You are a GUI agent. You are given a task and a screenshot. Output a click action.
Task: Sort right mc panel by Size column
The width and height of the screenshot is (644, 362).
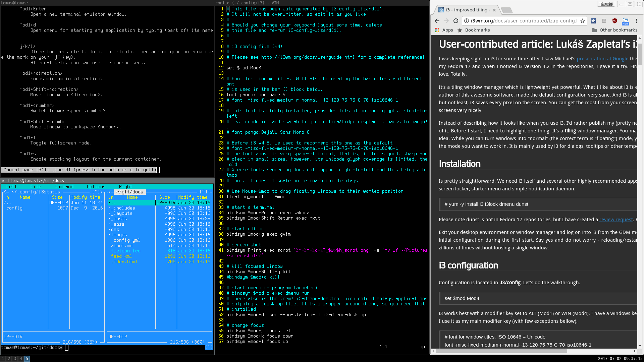coord(165,197)
